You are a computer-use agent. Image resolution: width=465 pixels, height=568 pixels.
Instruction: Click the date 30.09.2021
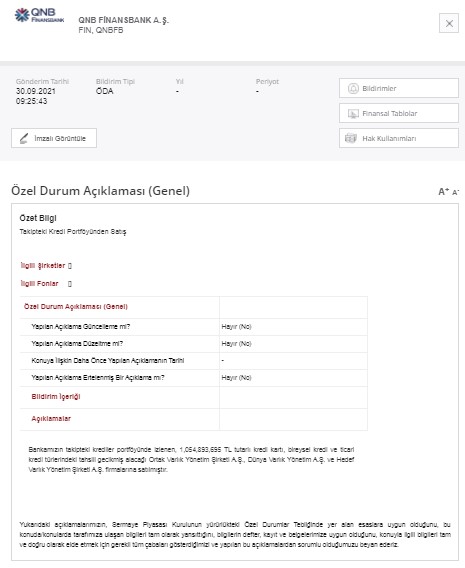click(35, 91)
